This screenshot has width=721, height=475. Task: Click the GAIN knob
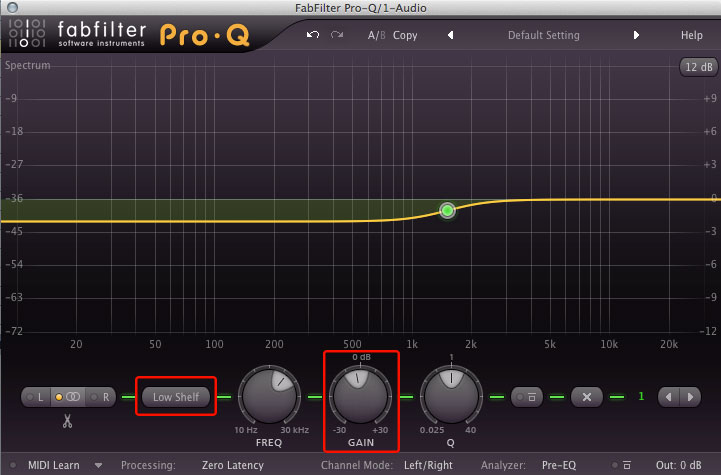point(360,393)
